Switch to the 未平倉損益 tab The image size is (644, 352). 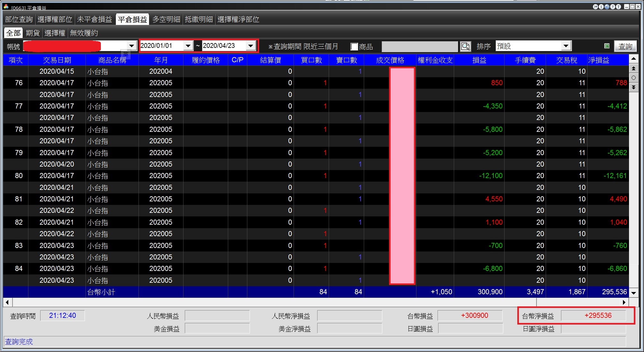pos(94,19)
